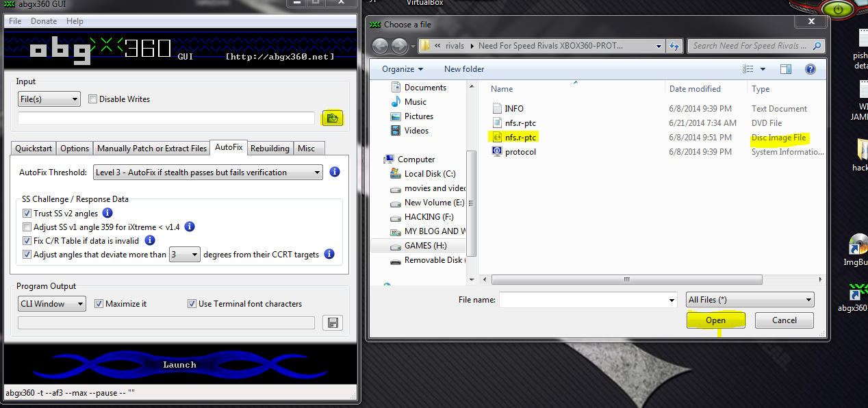
Task: Select the protocol system information file
Action: click(513, 152)
